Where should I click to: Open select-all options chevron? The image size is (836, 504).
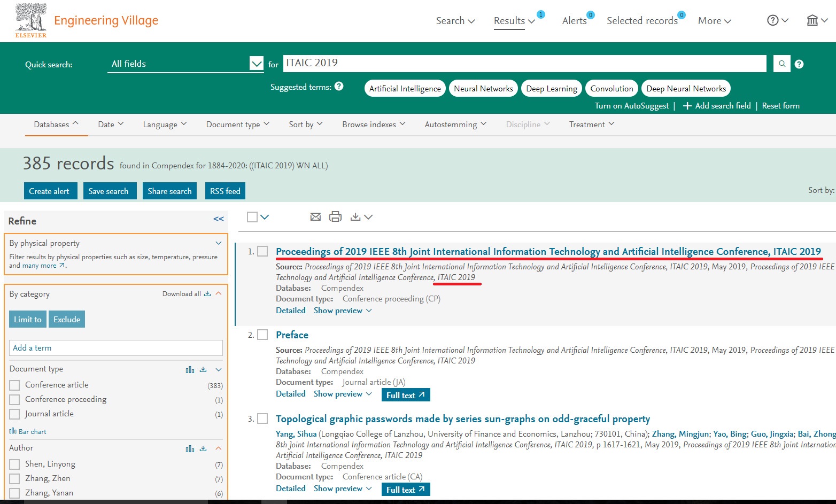265,217
